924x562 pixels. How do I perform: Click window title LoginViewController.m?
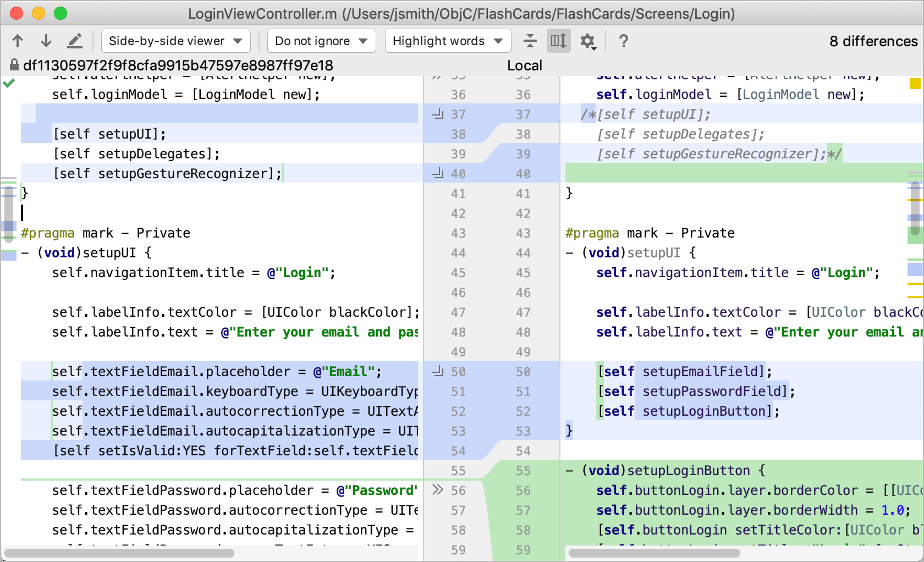pyautogui.click(x=461, y=13)
